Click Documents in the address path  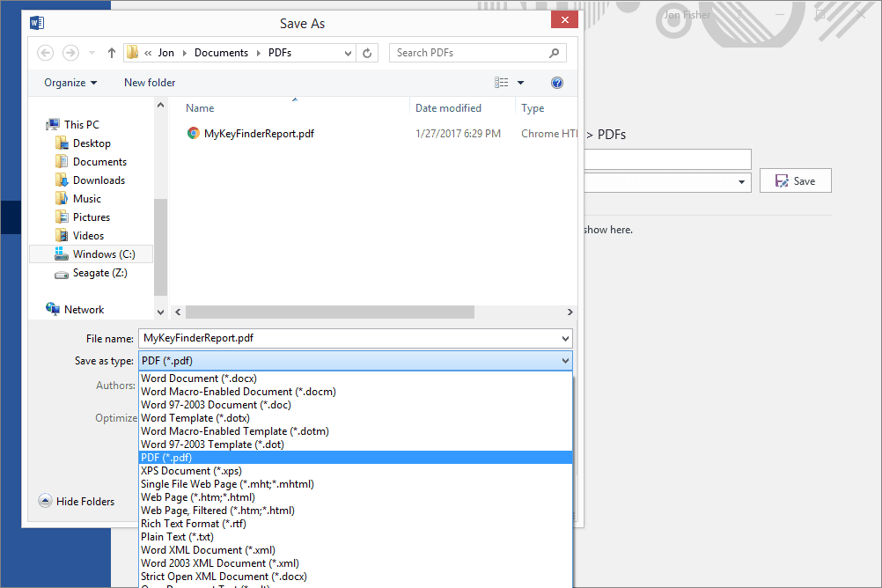[221, 53]
